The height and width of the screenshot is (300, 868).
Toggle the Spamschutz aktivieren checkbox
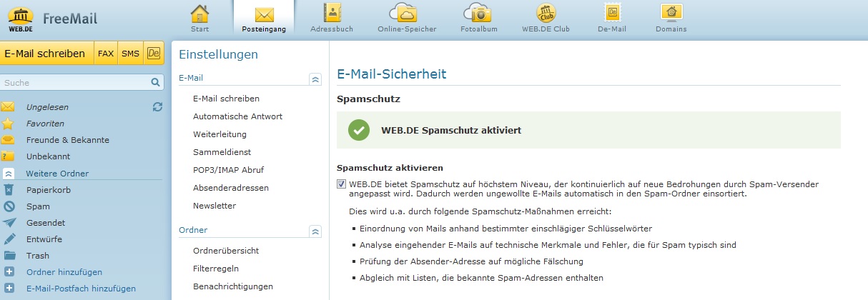341,184
